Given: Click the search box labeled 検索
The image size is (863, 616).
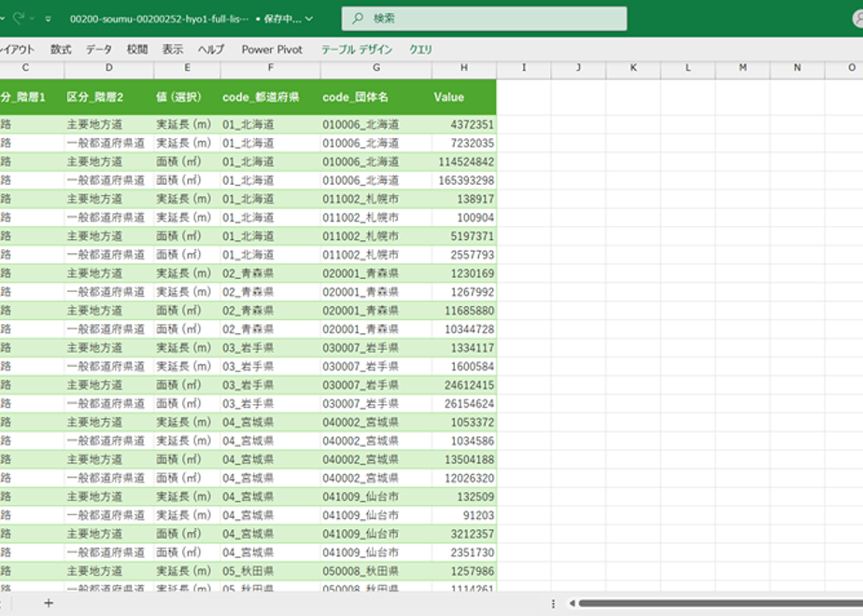Looking at the screenshot, I should coord(484,18).
